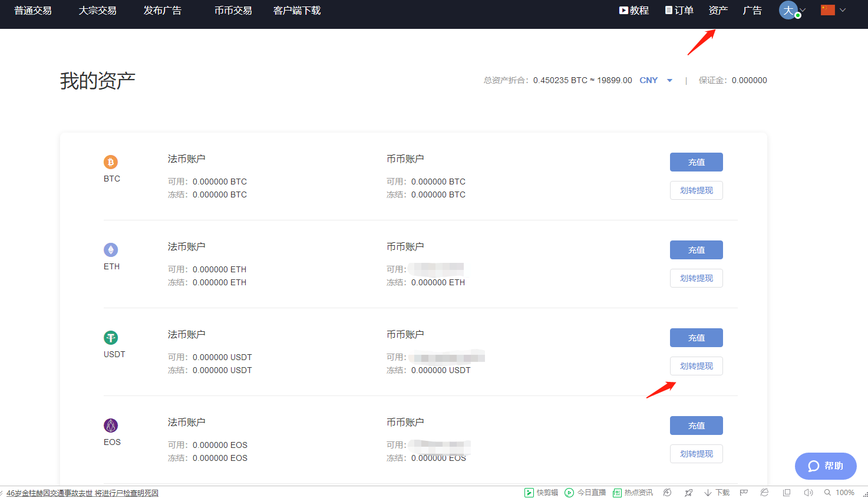Click the orange BTC coin icon
The image size is (868, 498).
(x=111, y=162)
